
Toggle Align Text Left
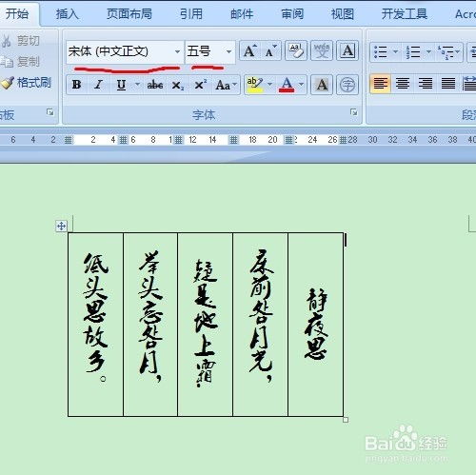tap(381, 84)
